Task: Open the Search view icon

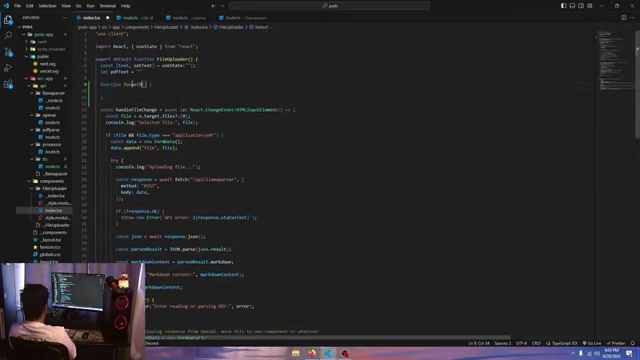Action: pos(8,36)
